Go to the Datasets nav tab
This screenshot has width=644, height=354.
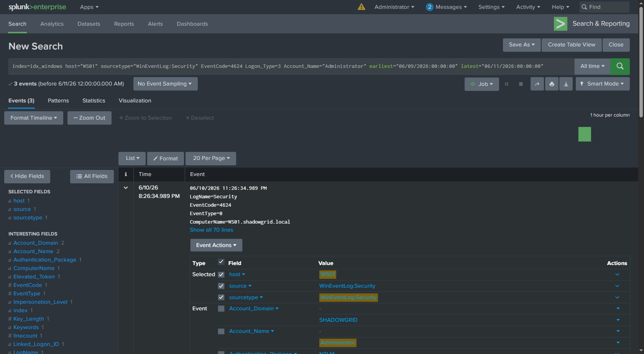[x=89, y=24]
